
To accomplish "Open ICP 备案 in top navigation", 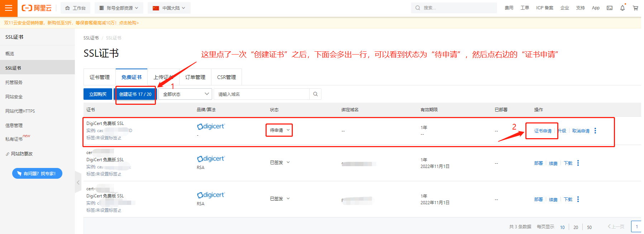I will [545, 8].
